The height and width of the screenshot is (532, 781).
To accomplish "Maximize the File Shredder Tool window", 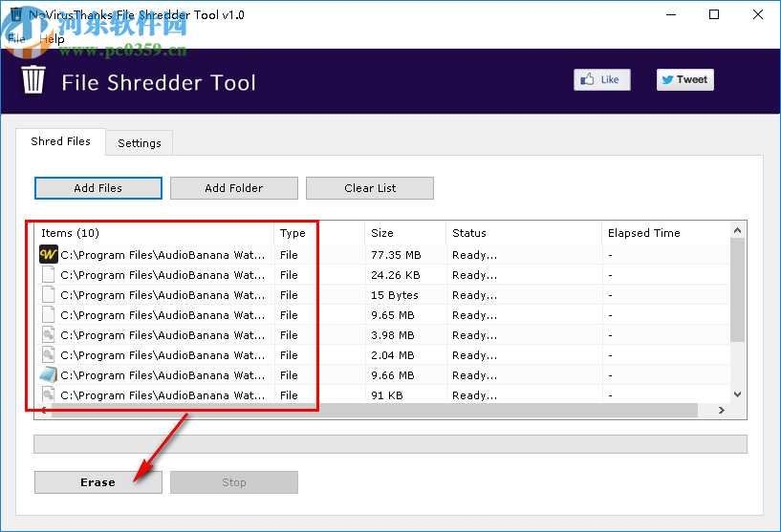I will click(x=714, y=14).
